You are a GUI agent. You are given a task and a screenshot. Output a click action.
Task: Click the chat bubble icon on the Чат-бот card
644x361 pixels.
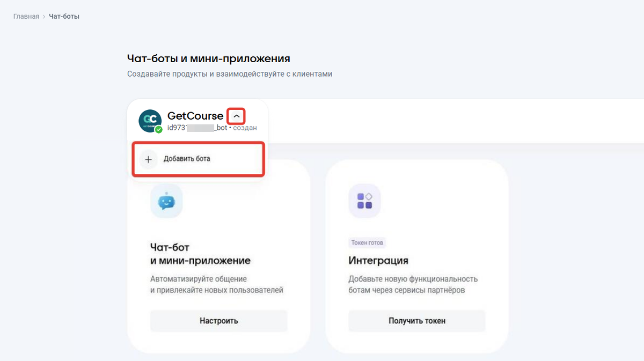pos(166,201)
